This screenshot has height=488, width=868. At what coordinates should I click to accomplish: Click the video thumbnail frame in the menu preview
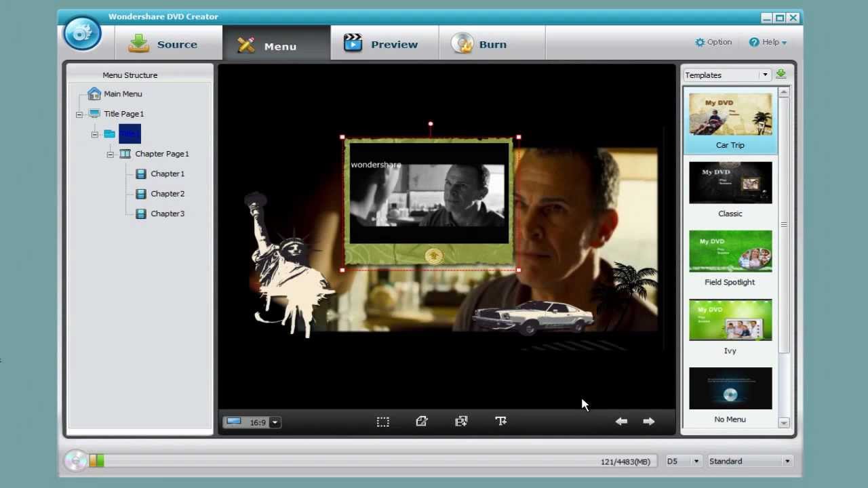click(429, 203)
